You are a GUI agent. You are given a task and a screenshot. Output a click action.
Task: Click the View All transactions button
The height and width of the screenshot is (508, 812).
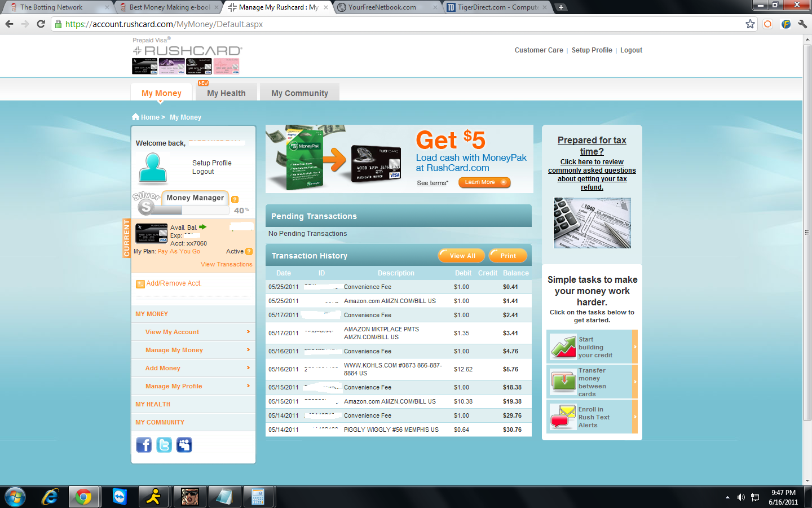462,256
